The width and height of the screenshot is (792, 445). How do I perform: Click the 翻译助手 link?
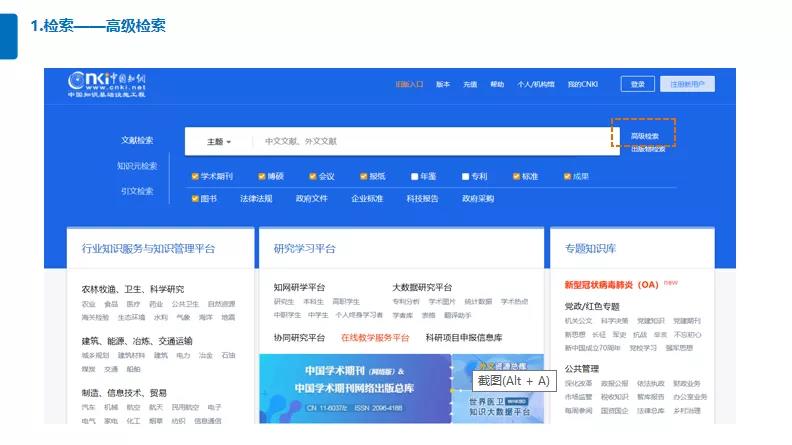click(x=458, y=315)
